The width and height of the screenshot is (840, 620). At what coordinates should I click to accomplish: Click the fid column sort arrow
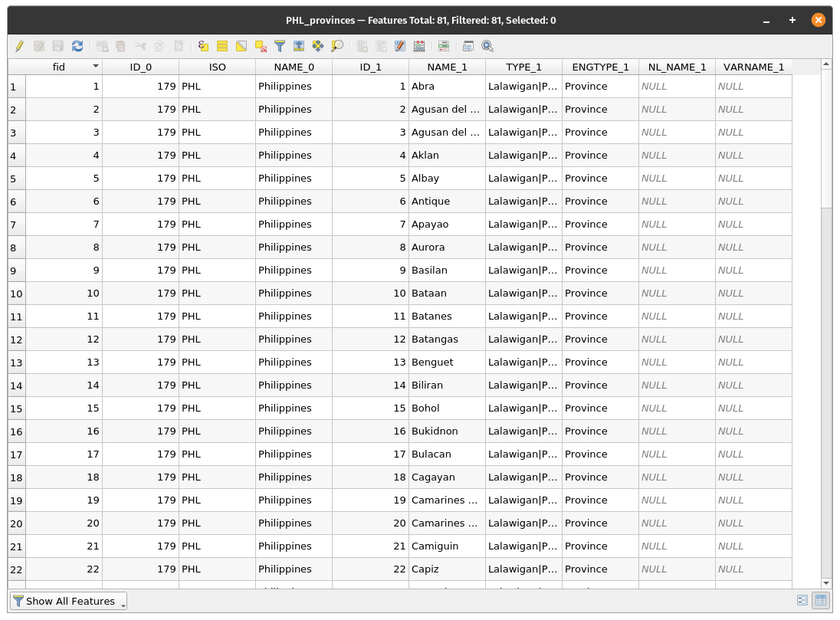95,67
